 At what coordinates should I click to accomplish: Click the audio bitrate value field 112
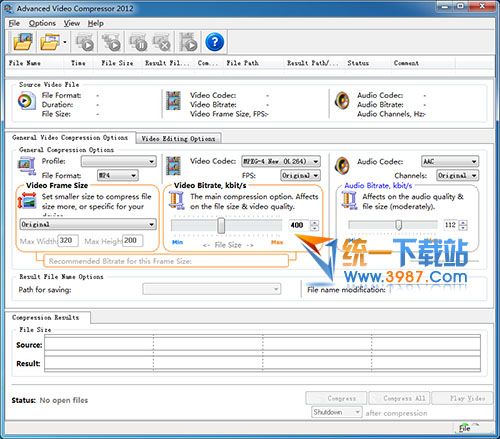coord(451,225)
